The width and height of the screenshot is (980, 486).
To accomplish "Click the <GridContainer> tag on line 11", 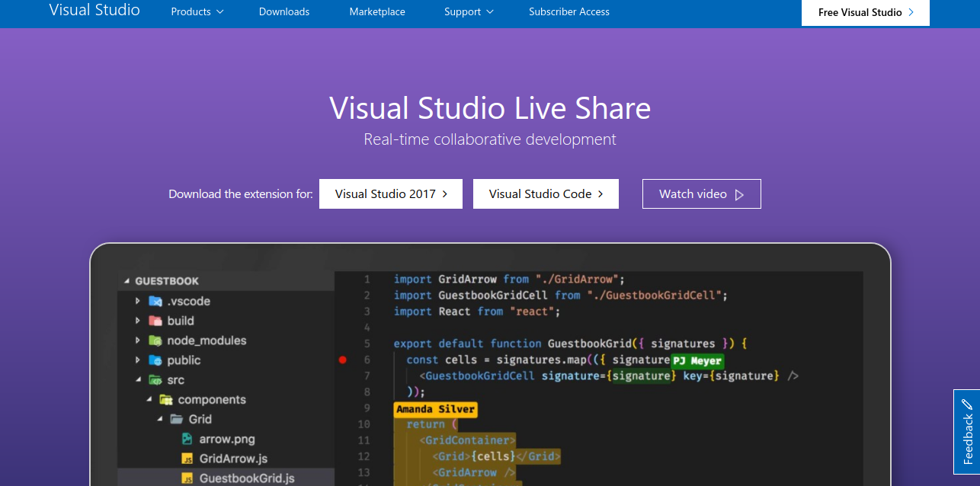I will (468, 440).
